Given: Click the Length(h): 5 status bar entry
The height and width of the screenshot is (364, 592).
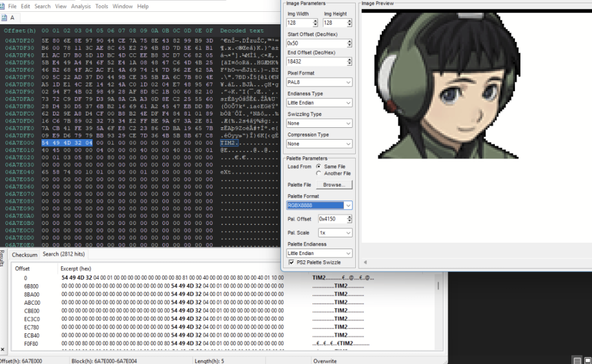Looking at the screenshot, I should coord(209,361).
